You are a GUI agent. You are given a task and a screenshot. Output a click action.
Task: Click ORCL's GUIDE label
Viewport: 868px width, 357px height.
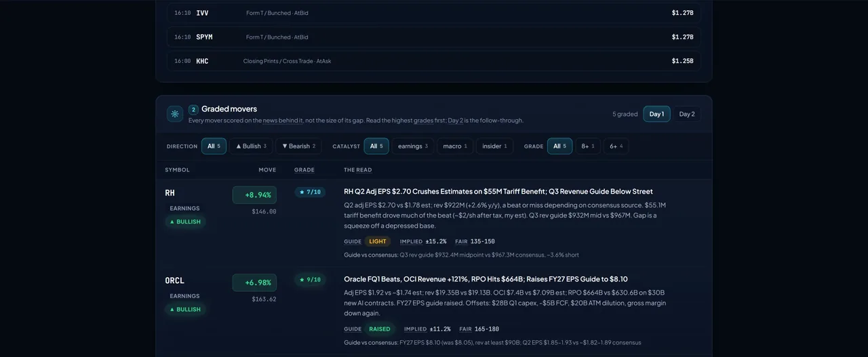click(x=353, y=329)
